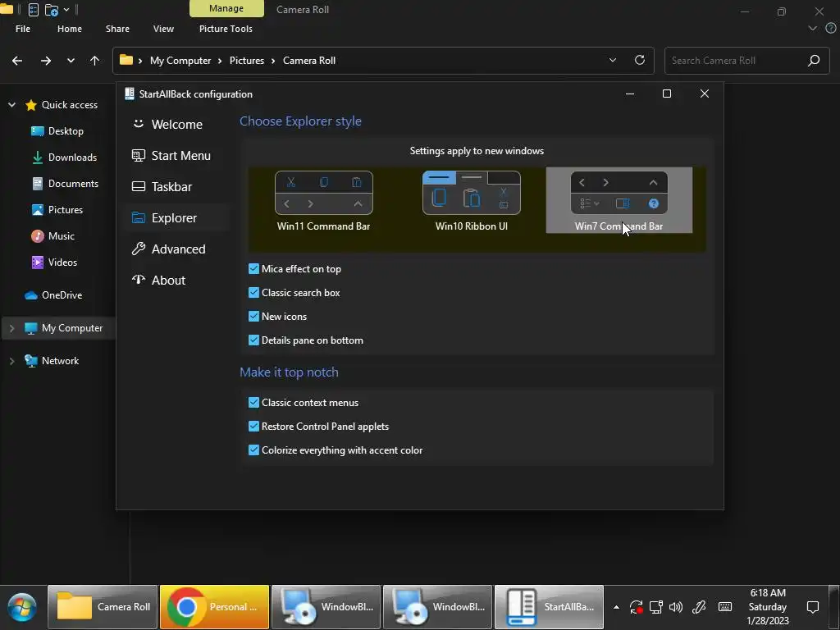This screenshot has height=630, width=840.
Task: Choose the Win11 Command Bar style
Action: point(323,201)
